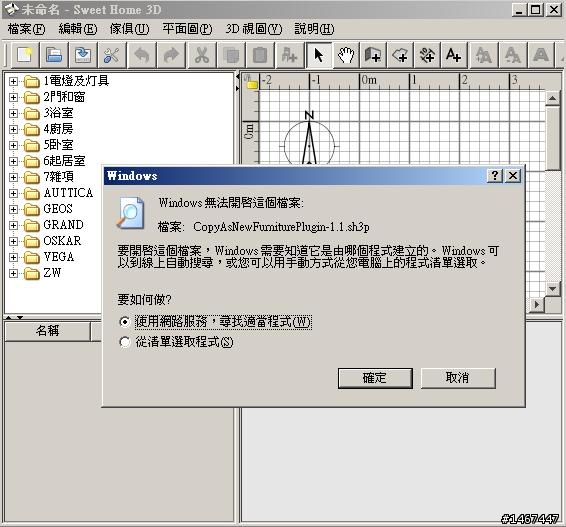Select the arrow Select mode tool
Screen dimensions: 566x527
click(x=319, y=55)
